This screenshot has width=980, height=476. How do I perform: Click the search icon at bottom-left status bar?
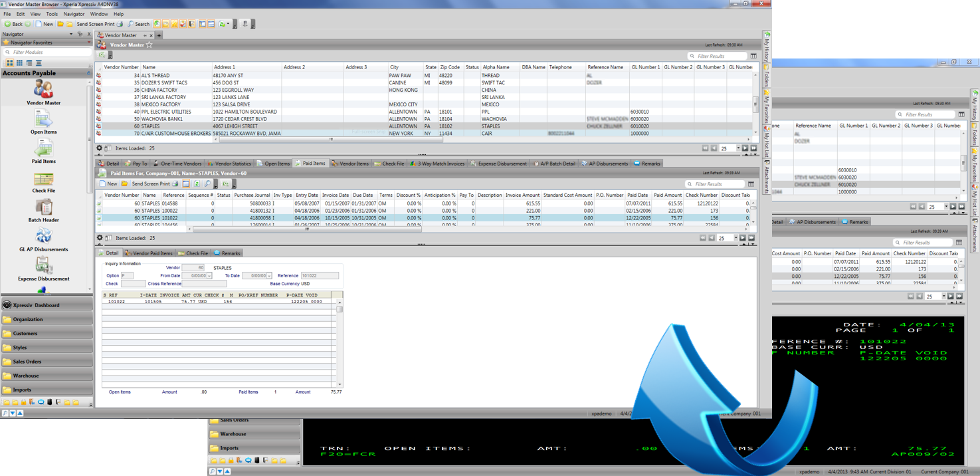5,414
